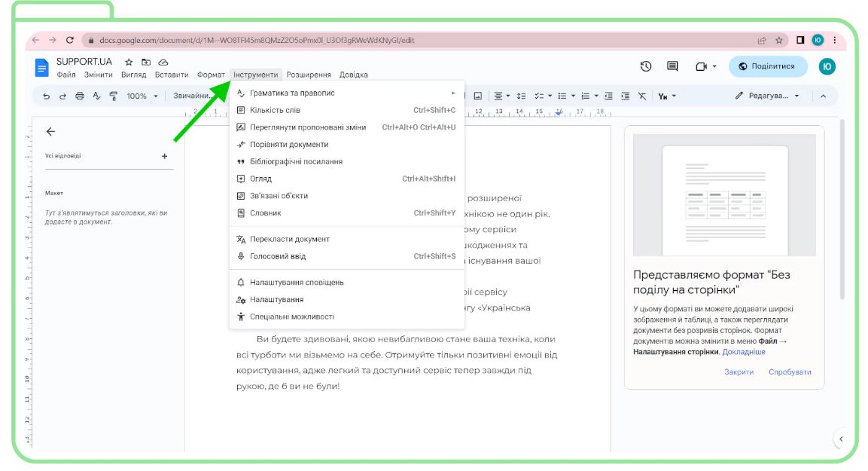Collapse the toolbar with up chevron
This screenshot has height=471, width=868.
(823, 96)
